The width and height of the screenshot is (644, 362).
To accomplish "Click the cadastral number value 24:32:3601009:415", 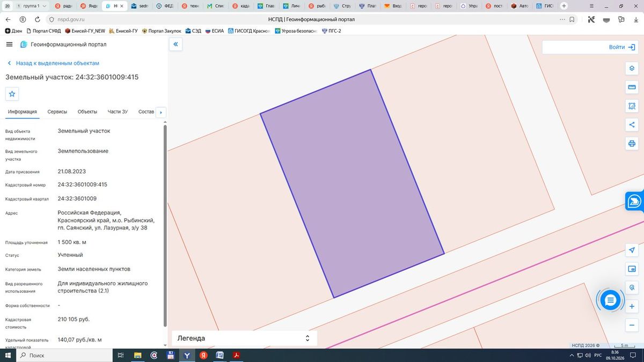I will pos(83,184).
